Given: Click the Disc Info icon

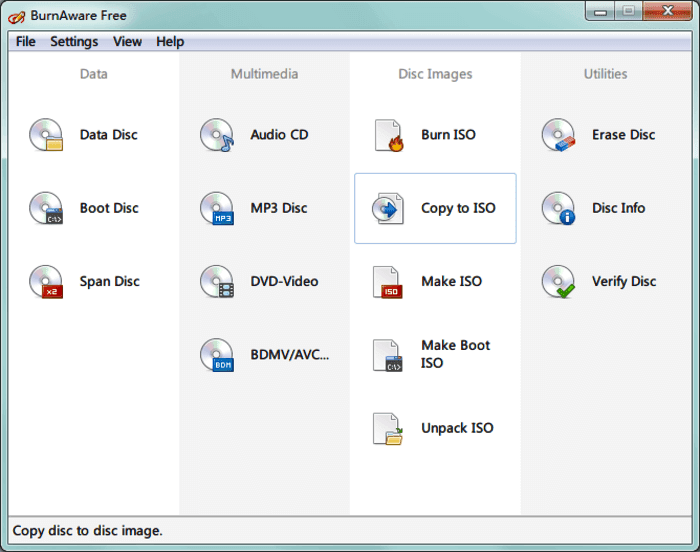Looking at the screenshot, I should tap(558, 208).
